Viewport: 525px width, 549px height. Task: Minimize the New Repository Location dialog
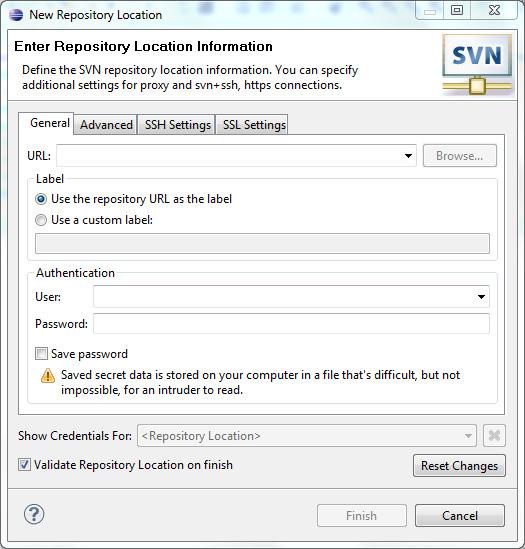click(x=430, y=12)
